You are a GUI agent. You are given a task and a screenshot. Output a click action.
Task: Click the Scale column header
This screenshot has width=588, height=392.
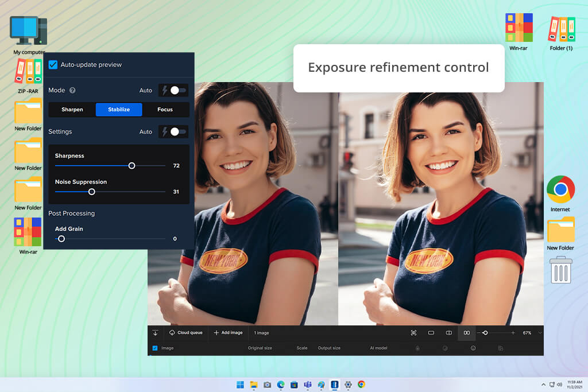click(x=302, y=348)
